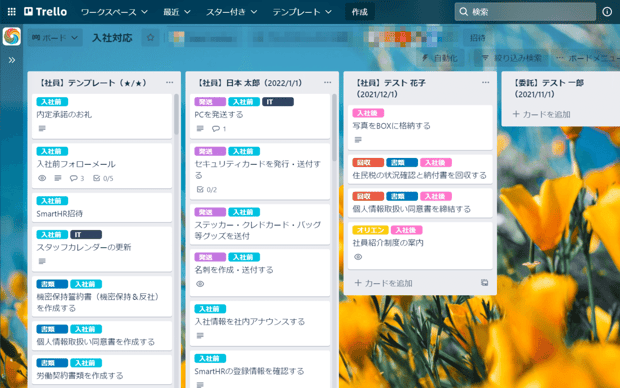Click the 招待 invite button

click(x=477, y=38)
